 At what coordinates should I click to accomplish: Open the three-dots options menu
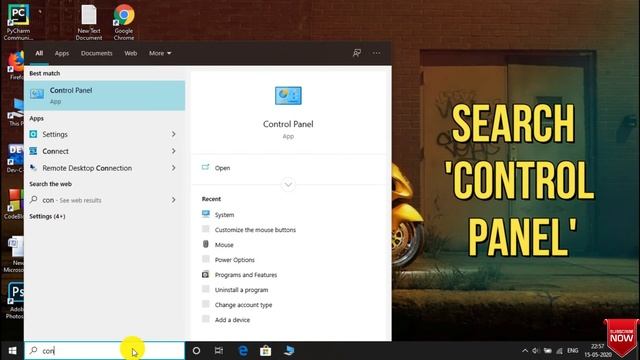coord(376,53)
